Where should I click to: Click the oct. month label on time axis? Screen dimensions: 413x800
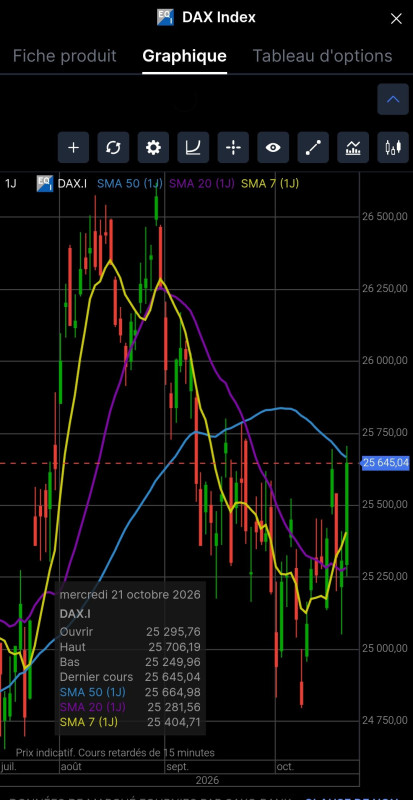click(286, 767)
